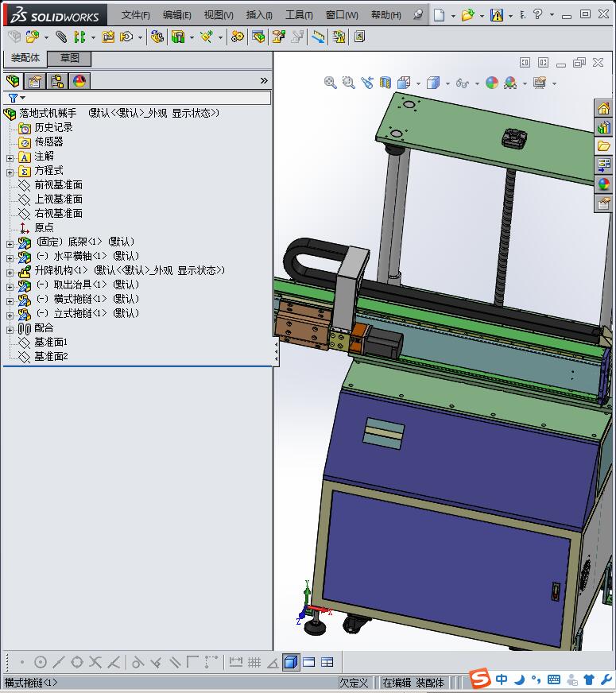616x693 pixels.
Task: Select the circle sketch tool
Action: [41, 662]
